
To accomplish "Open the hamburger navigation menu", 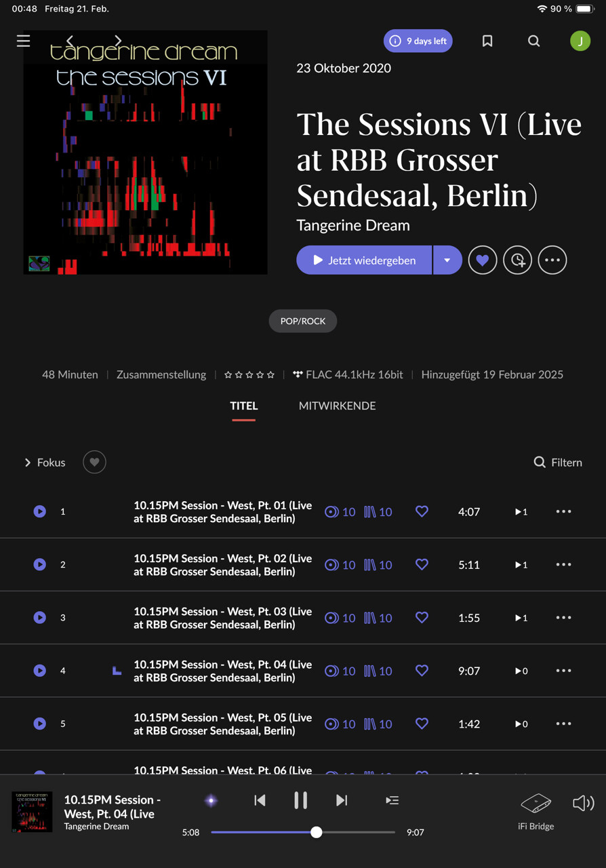I will (x=23, y=41).
